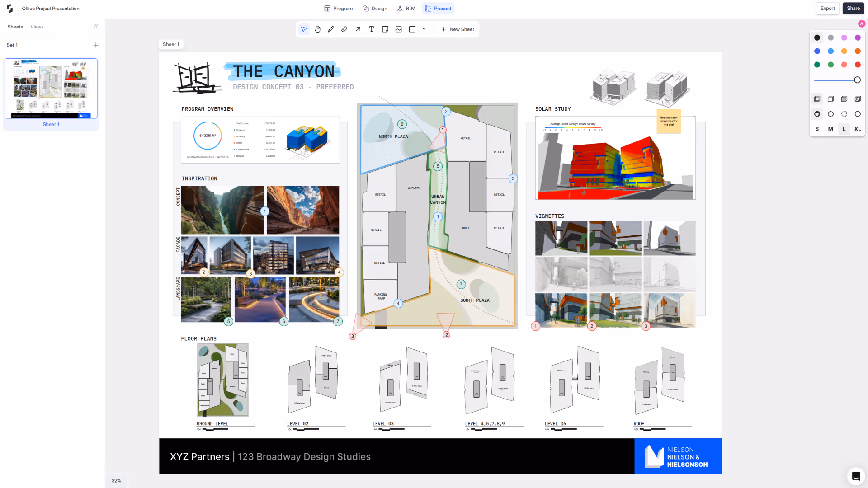Switch to the Program tab
868x488 pixels.
tap(339, 9)
